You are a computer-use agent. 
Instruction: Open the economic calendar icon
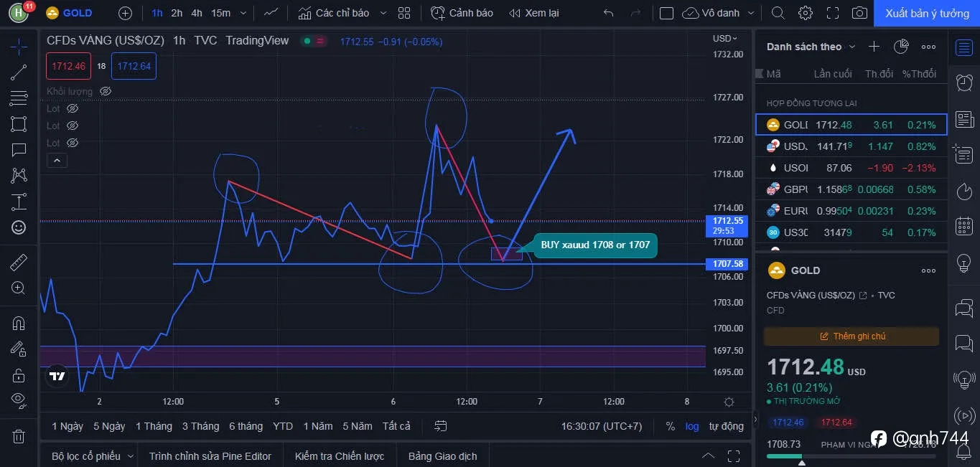(964, 227)
